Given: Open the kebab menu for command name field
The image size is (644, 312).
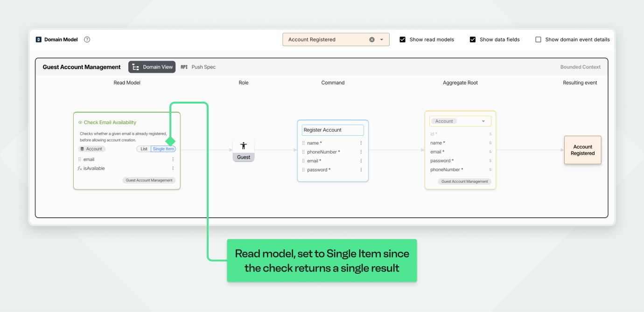Looking at the screenshot, I should pyautogui.click(x=361, y=143).
